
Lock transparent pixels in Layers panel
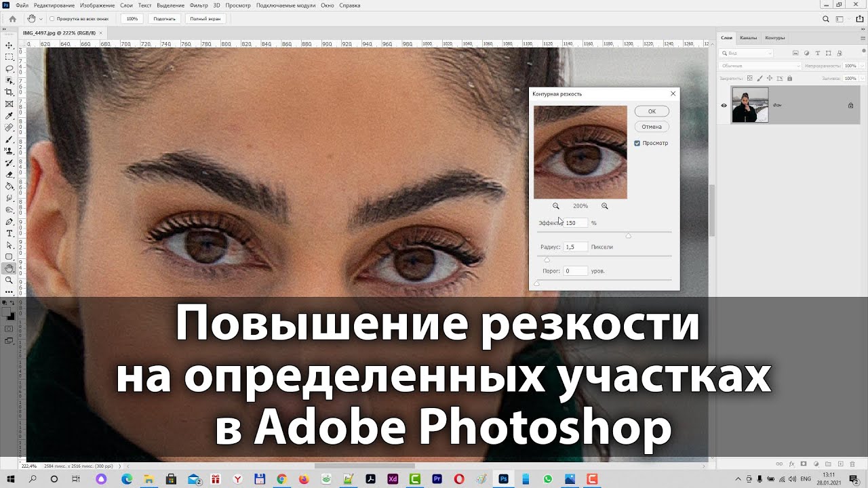pos(749,79)
